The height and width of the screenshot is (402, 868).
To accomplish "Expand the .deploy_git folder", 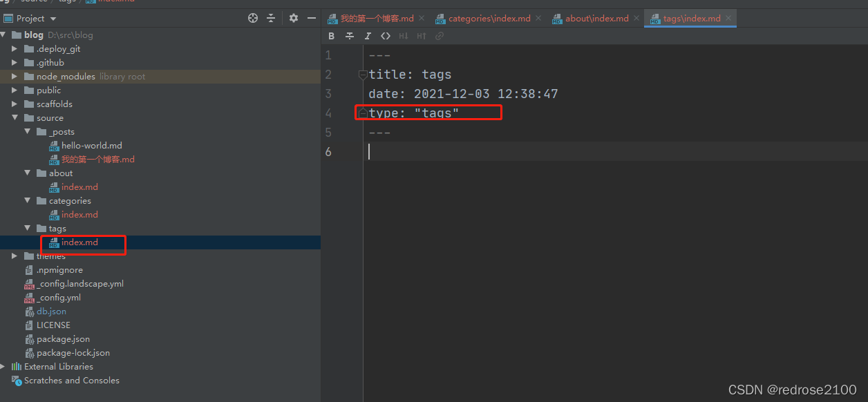I will [15, 49].
